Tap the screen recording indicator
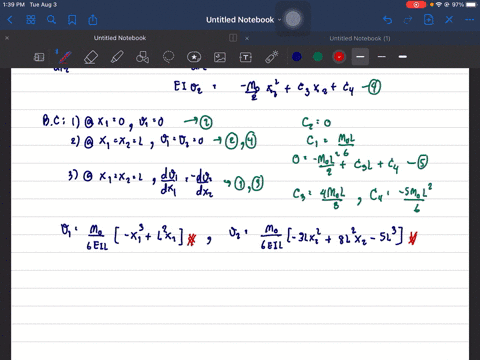Image resolution: width=480 pixels, height=360 pixels. (416, 5)
